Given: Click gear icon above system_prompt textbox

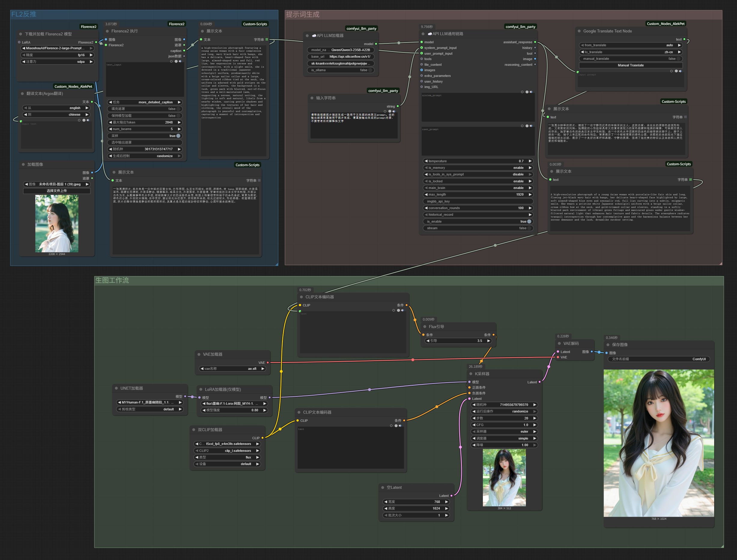Looking at the screenshot, I should pos(527,92).
